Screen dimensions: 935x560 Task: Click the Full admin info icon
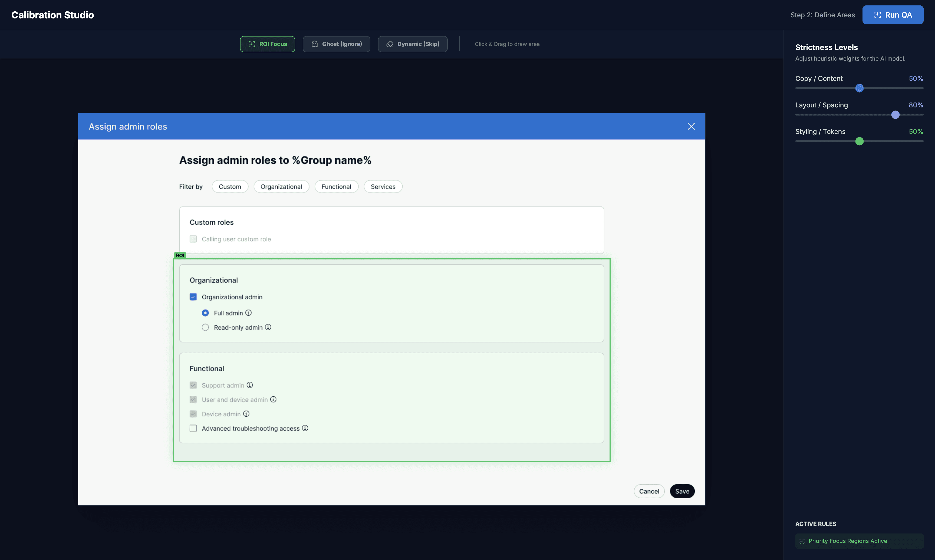point(248,313)
